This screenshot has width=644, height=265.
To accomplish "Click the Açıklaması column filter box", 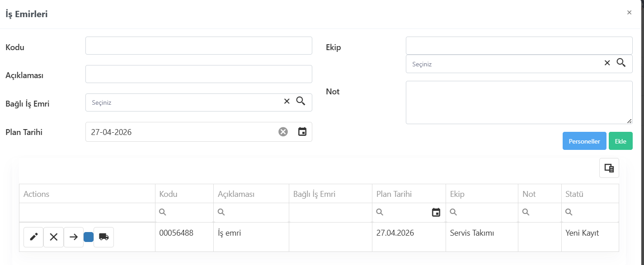I will tap(251, 212).
